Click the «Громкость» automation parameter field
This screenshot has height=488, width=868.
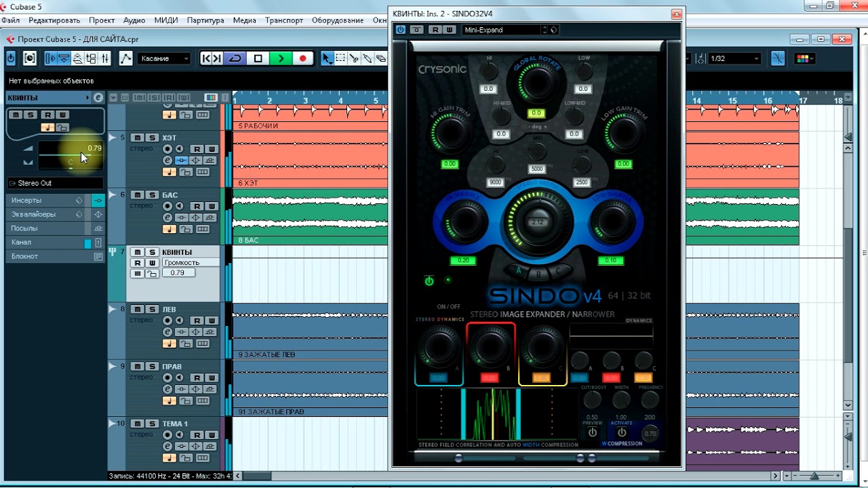(191, 262)
